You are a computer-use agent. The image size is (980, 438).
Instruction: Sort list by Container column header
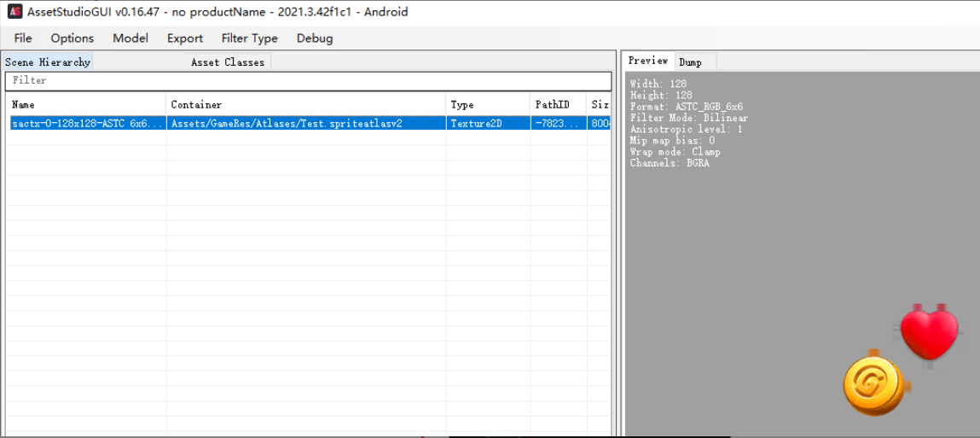305,104
